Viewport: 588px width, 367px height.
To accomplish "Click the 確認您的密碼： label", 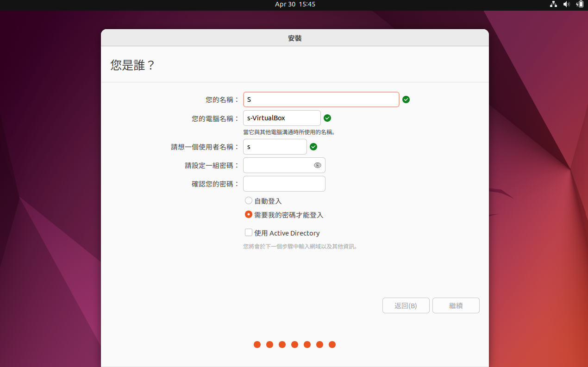I will [x=216, y=184].
